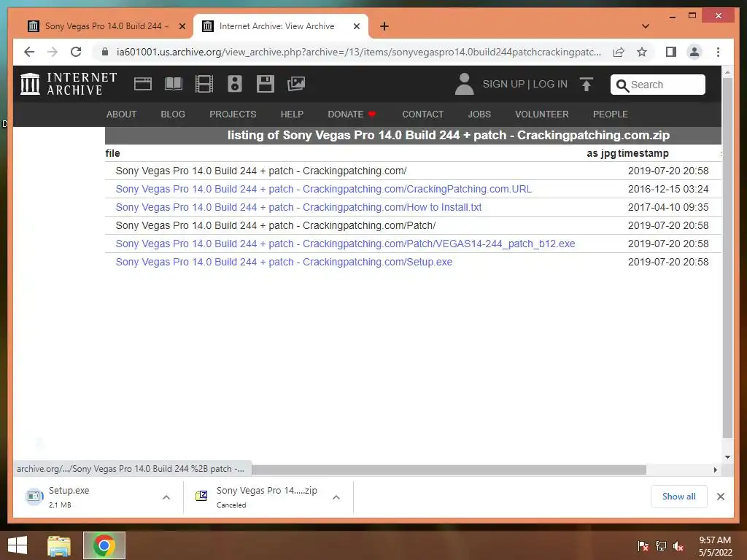The image size is (747, 560).
Task: Reload the current page
Action: (76, 52)
